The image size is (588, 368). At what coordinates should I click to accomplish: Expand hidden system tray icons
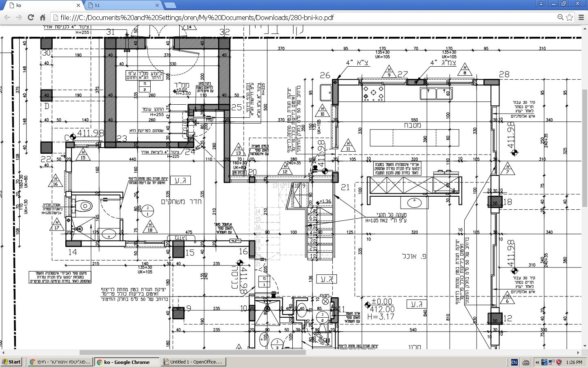coord(537,362)
